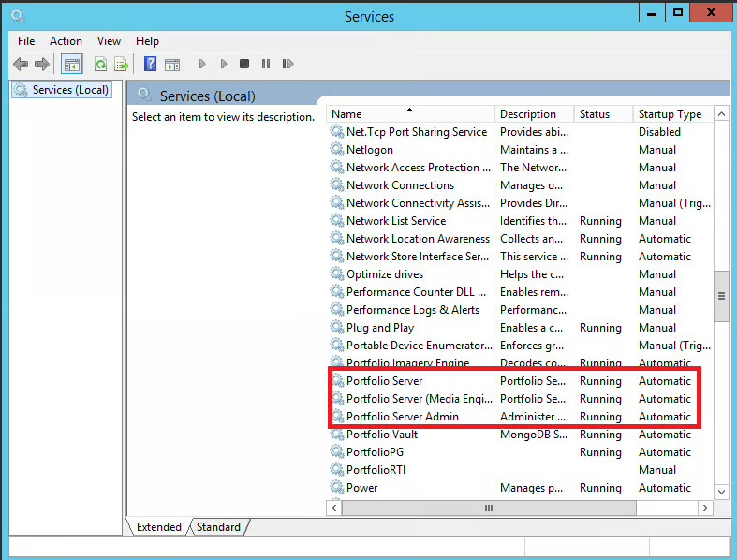The height and width of the screenshot is (560, 737).
Task: Click the vertical scrollbar down arrow
Action: [721, 492]
